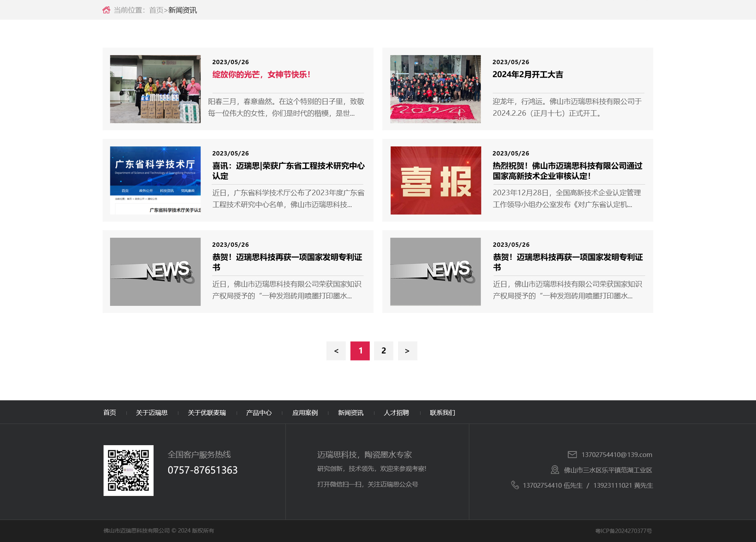
Task: Click the 粤ICP备2024270377号 registration link
Action: click(x=623, y=531)
